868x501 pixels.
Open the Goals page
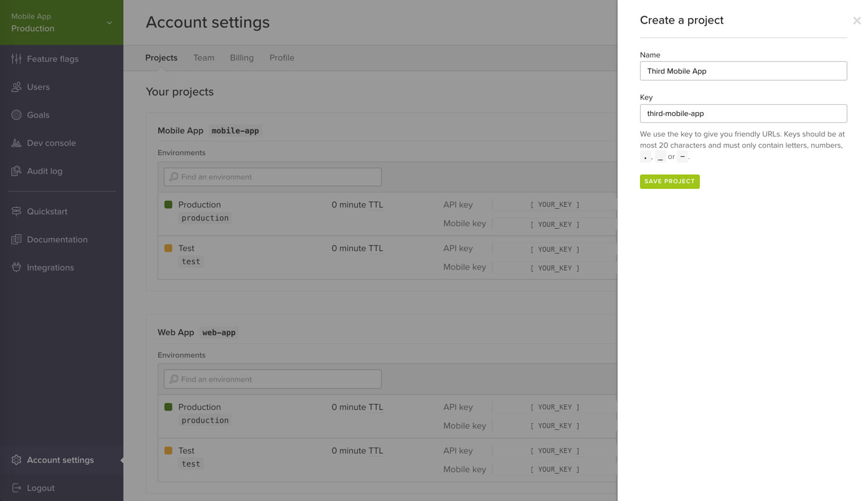tap(37, 115)
